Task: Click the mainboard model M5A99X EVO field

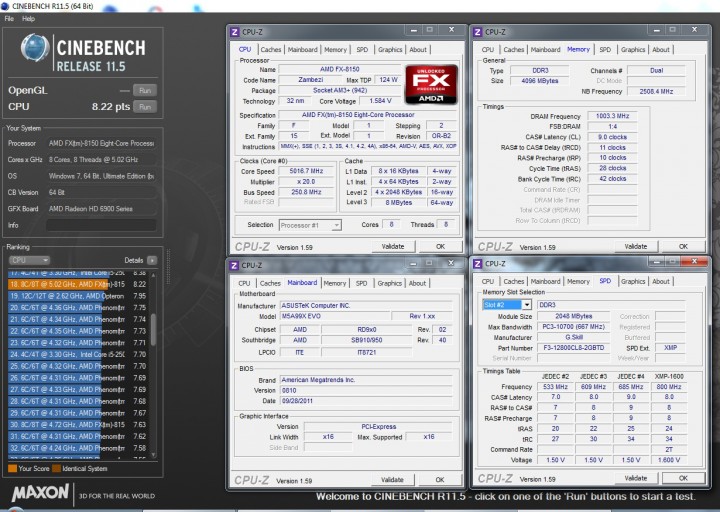Action: [335, 316]
